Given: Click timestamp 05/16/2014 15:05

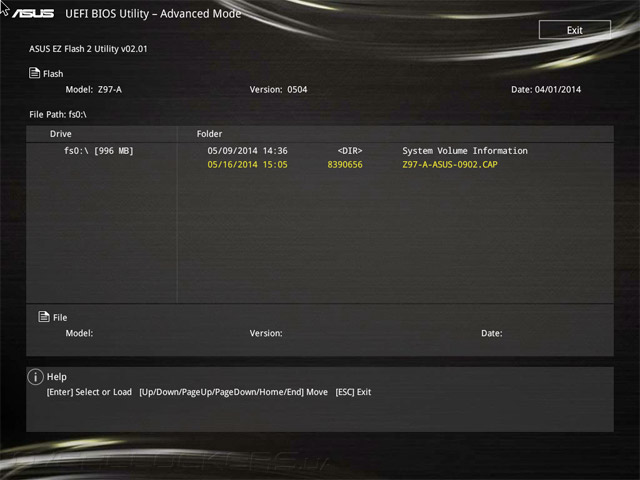Looking at the screenshot, I should (247, 164).
